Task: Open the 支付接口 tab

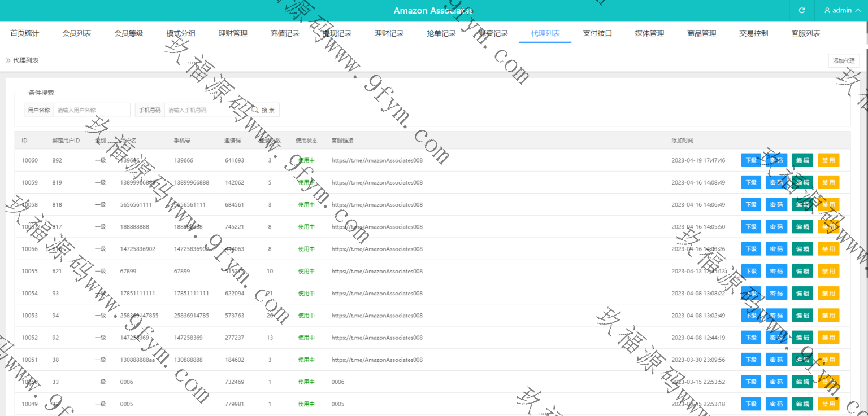Action: (597, 33)
